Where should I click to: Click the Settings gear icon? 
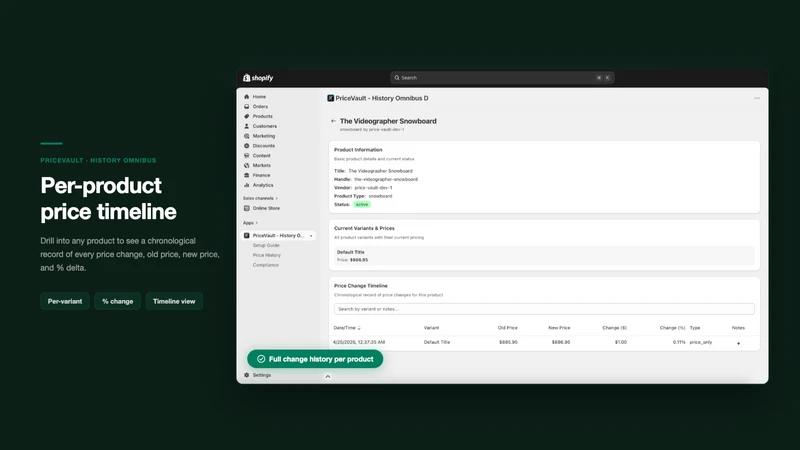coord(246,375)
